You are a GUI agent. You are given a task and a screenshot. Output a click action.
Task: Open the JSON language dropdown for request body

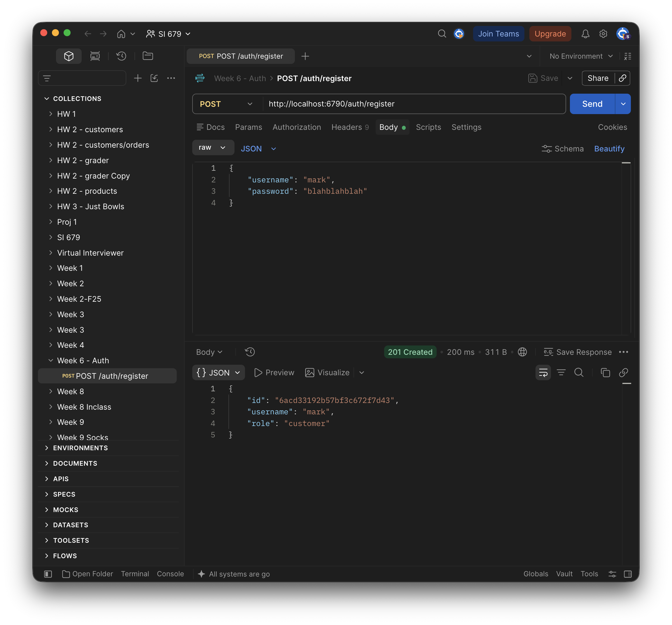click(259, 149)
